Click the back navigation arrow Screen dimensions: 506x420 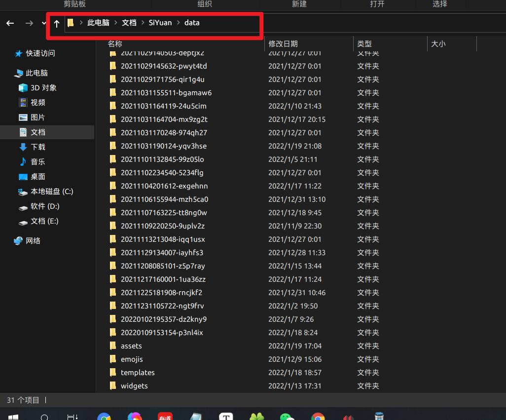(10, 23)
